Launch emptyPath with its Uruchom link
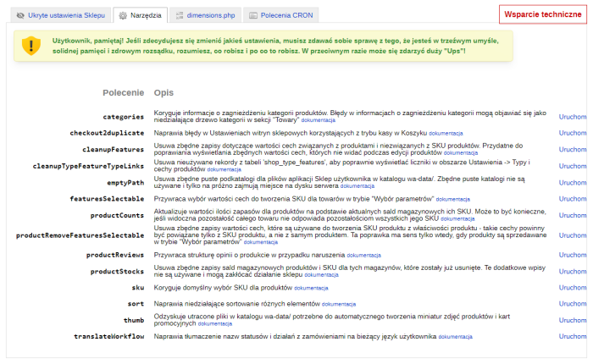593x364 pixels. pos(572,183)
